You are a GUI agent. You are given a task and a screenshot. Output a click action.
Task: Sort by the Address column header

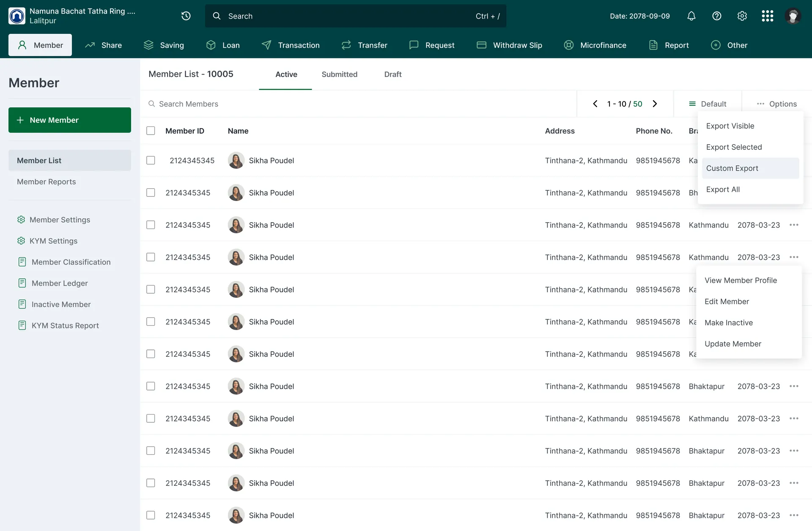coord(560,131)
